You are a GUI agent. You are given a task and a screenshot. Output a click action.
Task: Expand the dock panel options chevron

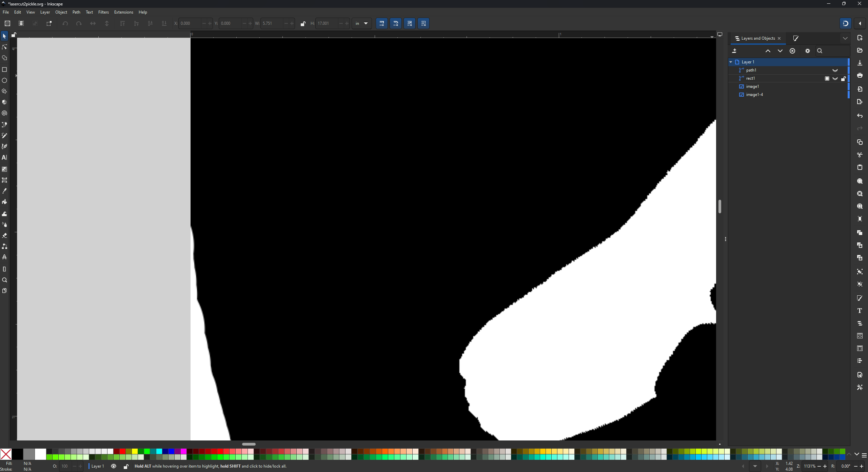[x=845, y=38]
